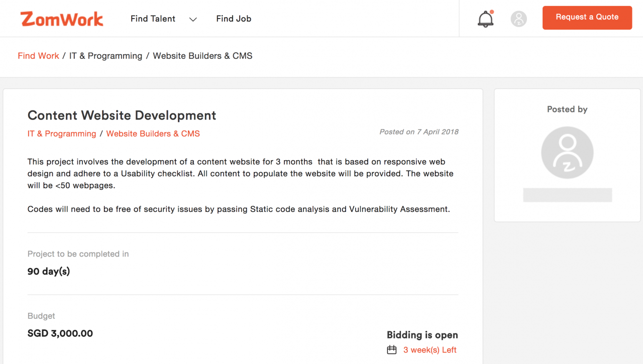
Task: Go to the Find Job page
Action: click(x=234, y=19)
